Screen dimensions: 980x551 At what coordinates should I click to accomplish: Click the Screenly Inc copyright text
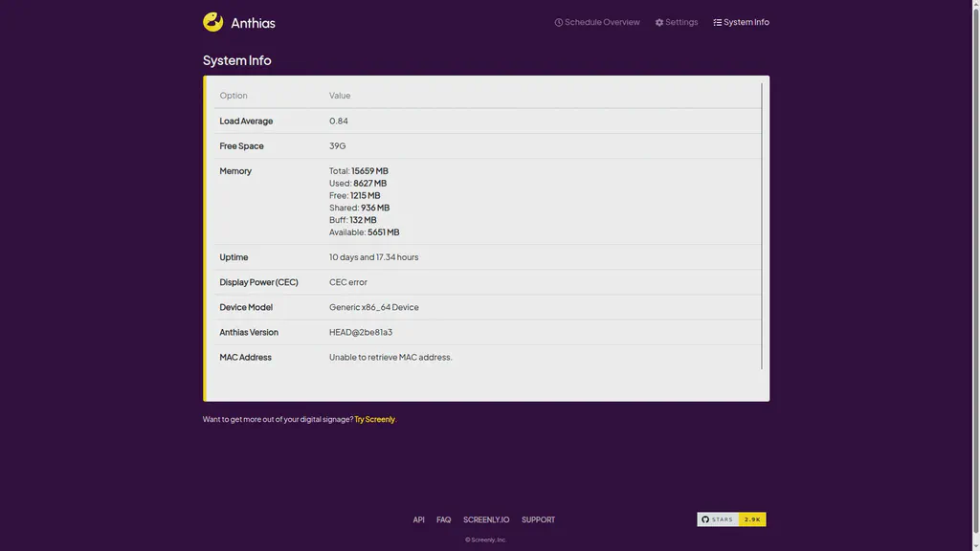(x=486, y=539)
